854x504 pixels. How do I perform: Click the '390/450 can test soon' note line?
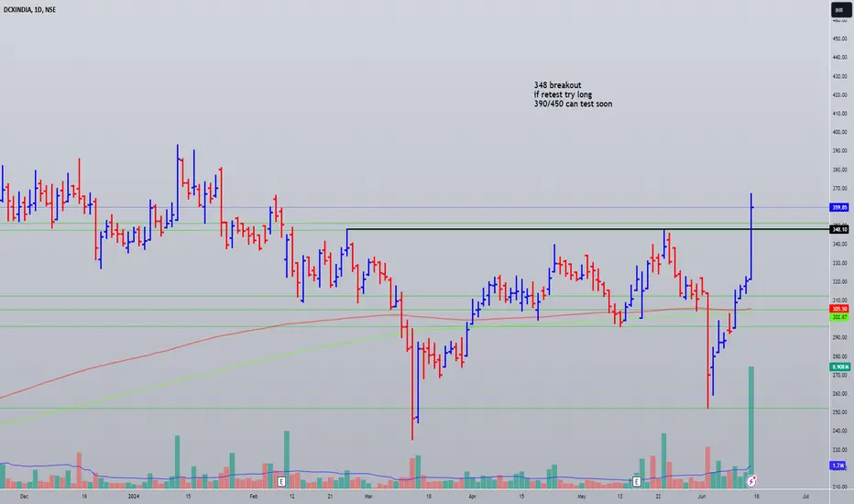tap(573, 104)
